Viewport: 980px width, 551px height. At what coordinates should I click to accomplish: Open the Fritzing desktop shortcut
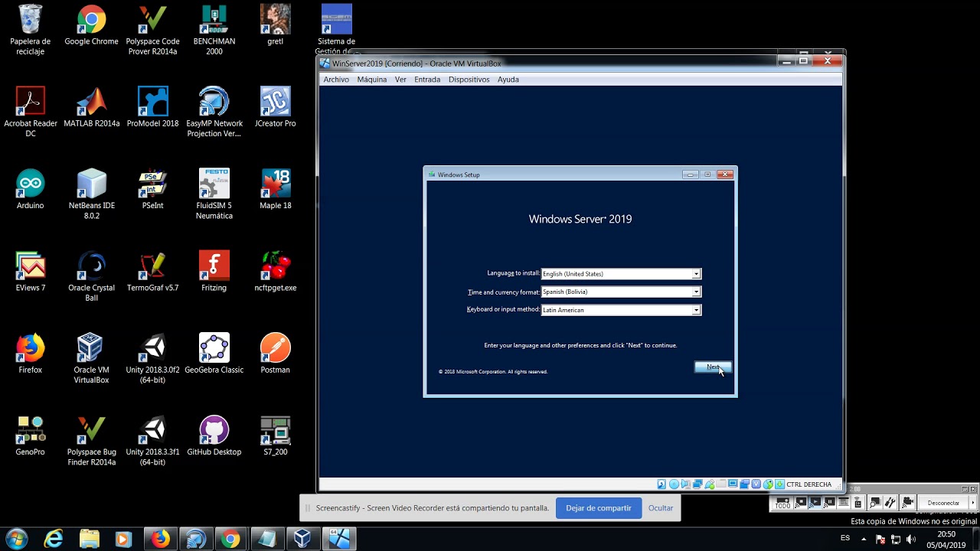pos(214,271)
